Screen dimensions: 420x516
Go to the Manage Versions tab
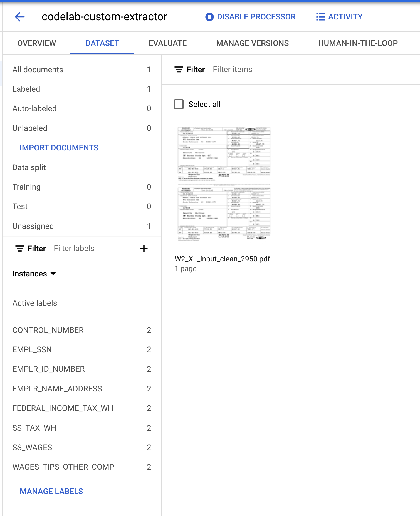tap(252, 43)
